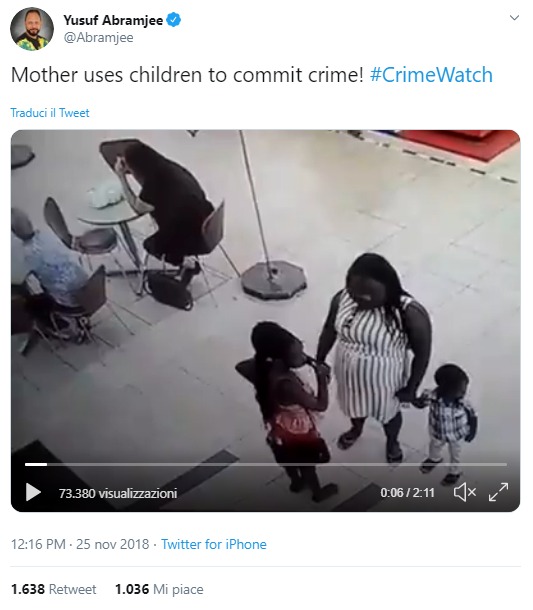Click the video view count text
The height and width of the screenshot is (610, 533).
(x=118, y=493)
